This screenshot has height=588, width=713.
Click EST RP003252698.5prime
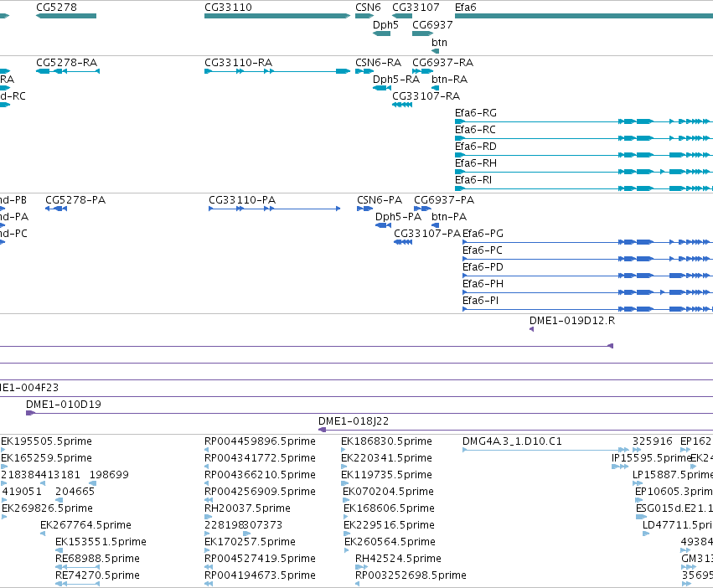411,575
